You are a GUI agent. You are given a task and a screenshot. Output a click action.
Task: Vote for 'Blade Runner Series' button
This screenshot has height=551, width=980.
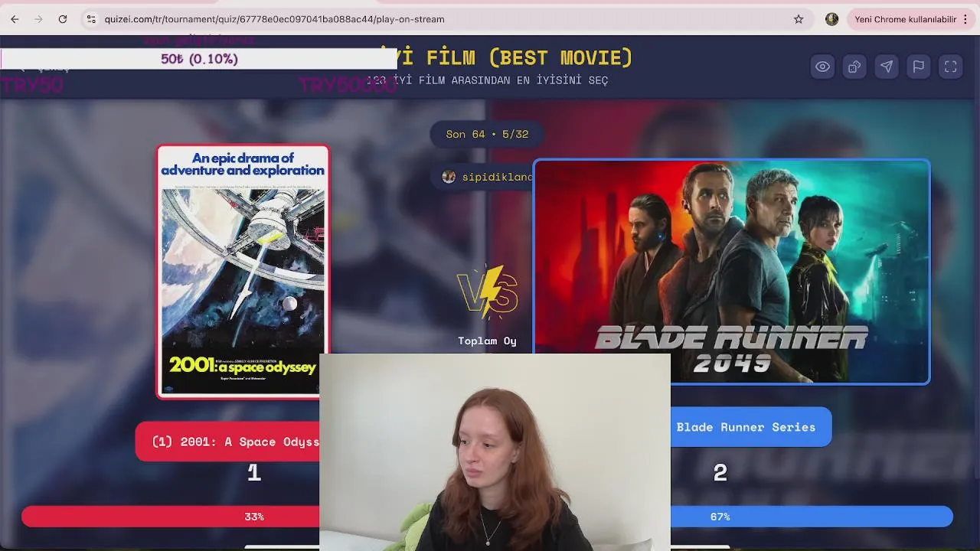pyautogui.click(x=751, y=427)
